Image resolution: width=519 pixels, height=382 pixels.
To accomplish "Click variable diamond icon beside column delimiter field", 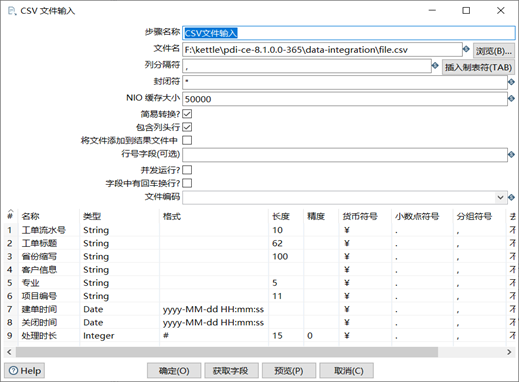I will click(x=435, y=65).
